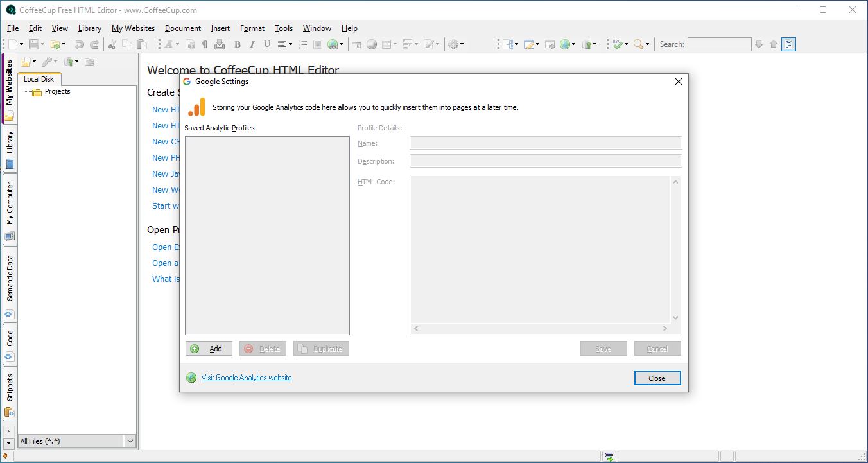Click the gear settings toolbar icon
This screenshot has width=868, height=463.
[x=453, y=44]
